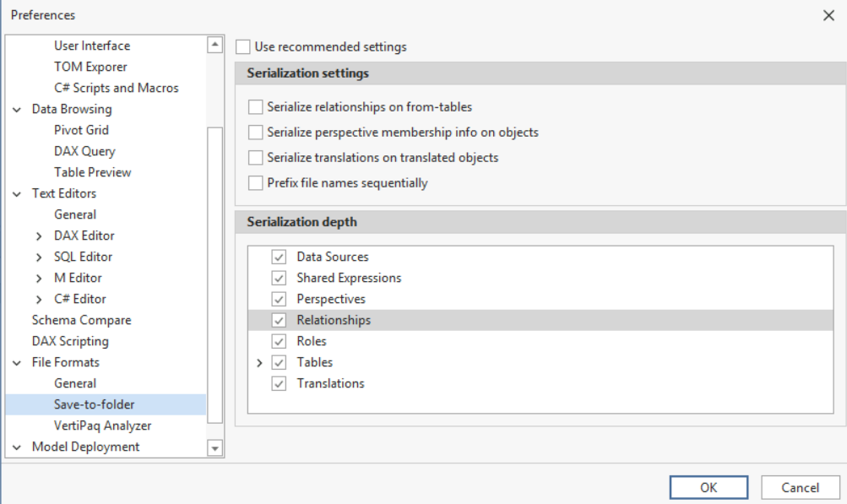Select Schema Compare in the sidebar

(x=80, y=320)
